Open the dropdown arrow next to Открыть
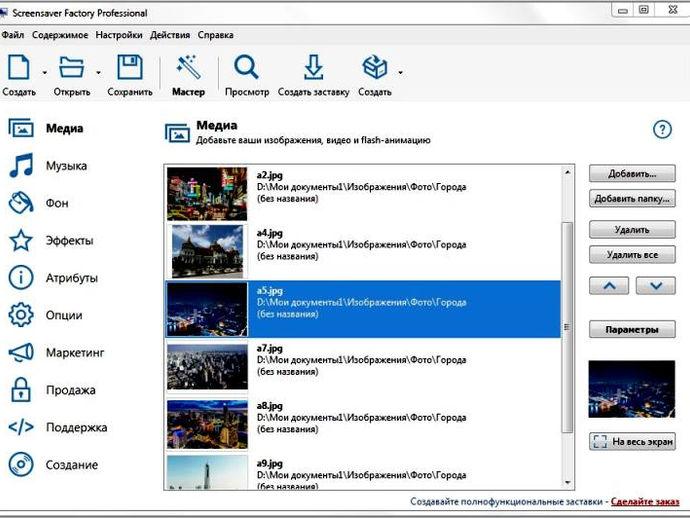690x518 pixels. (x=98, y=72)
